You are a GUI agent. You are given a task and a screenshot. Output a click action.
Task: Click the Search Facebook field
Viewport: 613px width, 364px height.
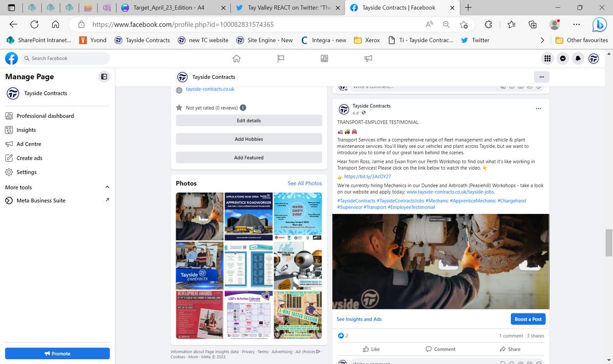(65, 58)
